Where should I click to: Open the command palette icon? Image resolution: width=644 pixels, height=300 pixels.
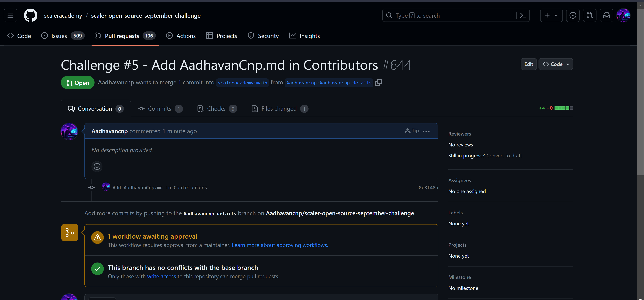(523, 15)
